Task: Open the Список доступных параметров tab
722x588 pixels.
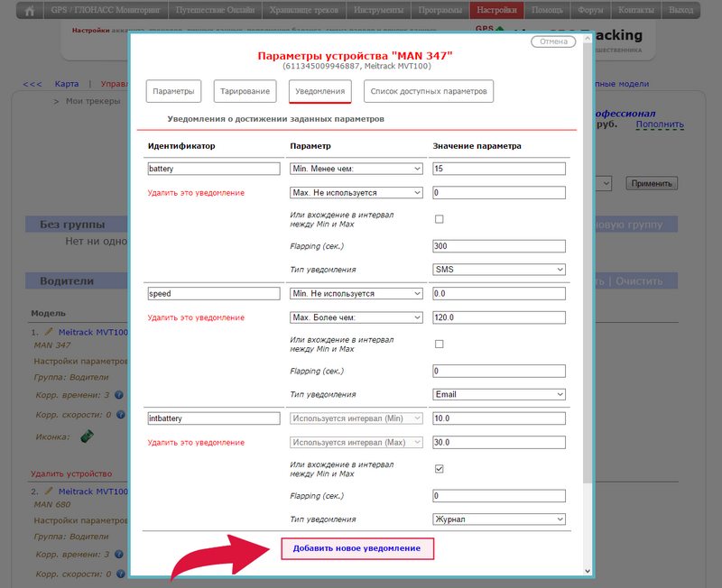Action: 428,91
